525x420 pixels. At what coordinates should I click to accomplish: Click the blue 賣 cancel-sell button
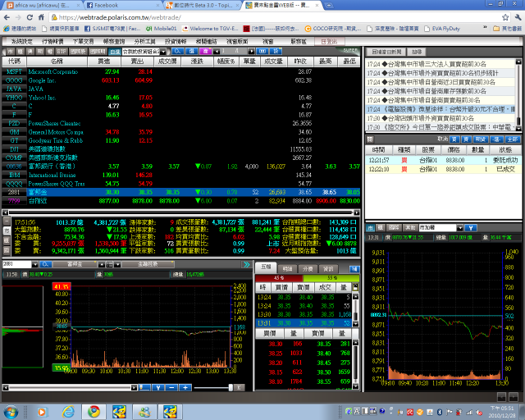coord(467,139)
